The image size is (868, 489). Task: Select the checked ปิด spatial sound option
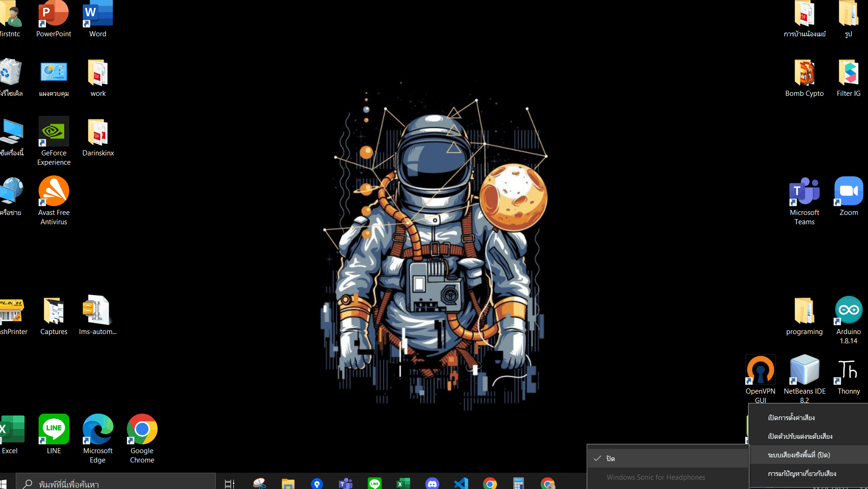[668, 459]
